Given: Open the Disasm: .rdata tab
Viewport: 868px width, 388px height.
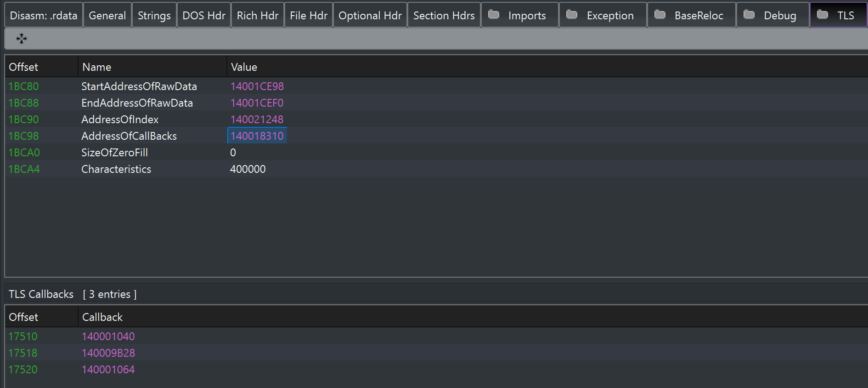Looking at the screenshot, I should pos(44,15).
